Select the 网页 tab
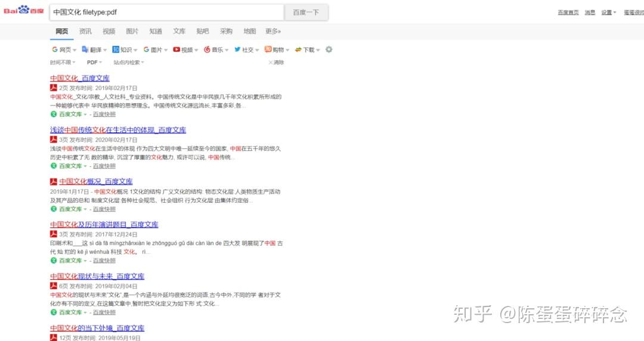Screen dimensions: 644x341 (x=62, y=31)
